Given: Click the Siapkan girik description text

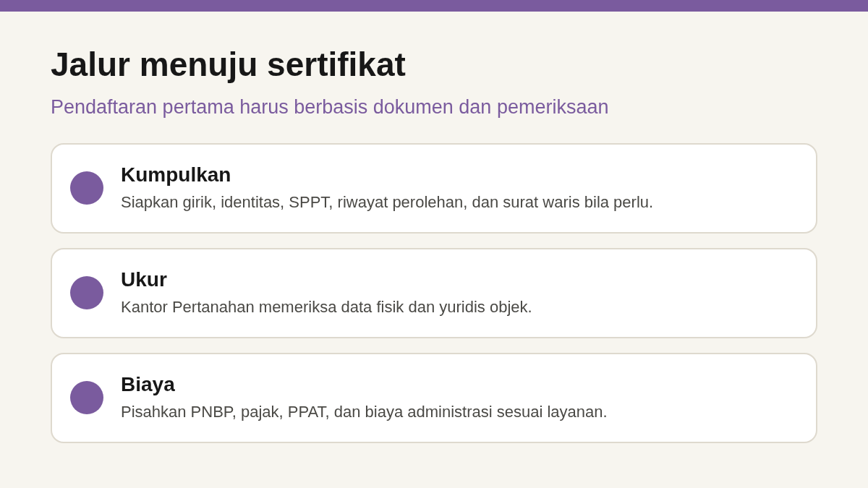Looking at the screenshot, I should pyautogui.click(x=387, y=202).
